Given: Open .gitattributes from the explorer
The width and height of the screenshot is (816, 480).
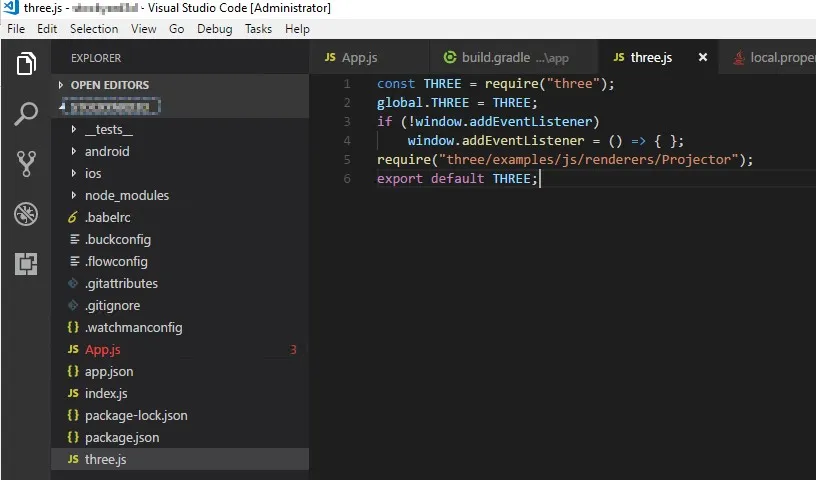Looking at the screenshot, I should [x=182, y=283].
